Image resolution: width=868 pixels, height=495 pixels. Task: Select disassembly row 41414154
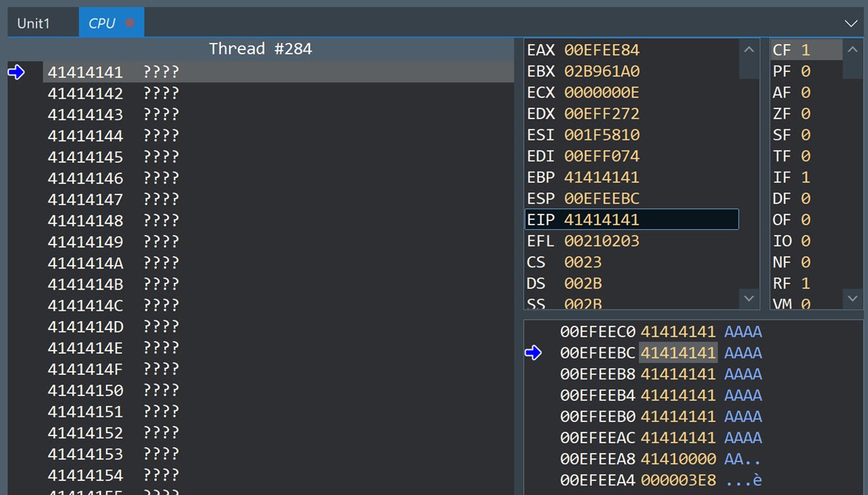[x=278, y=475]
